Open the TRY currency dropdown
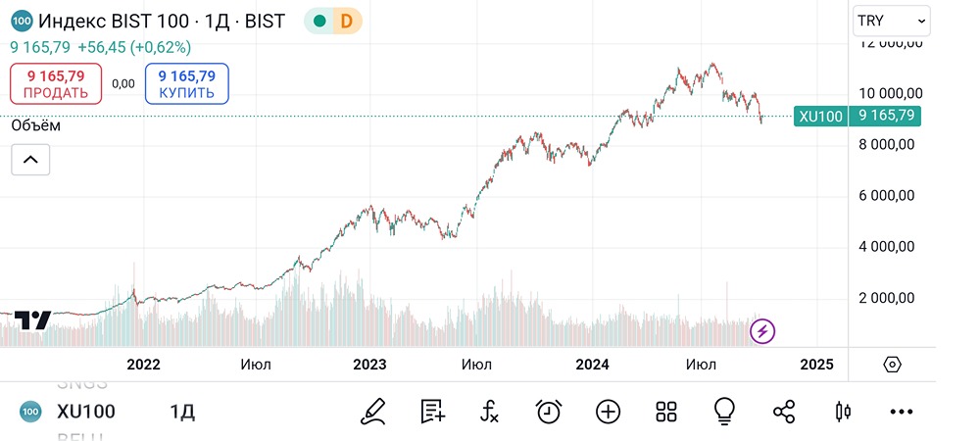This screenshot has width=980, height=441. [891, 20]
